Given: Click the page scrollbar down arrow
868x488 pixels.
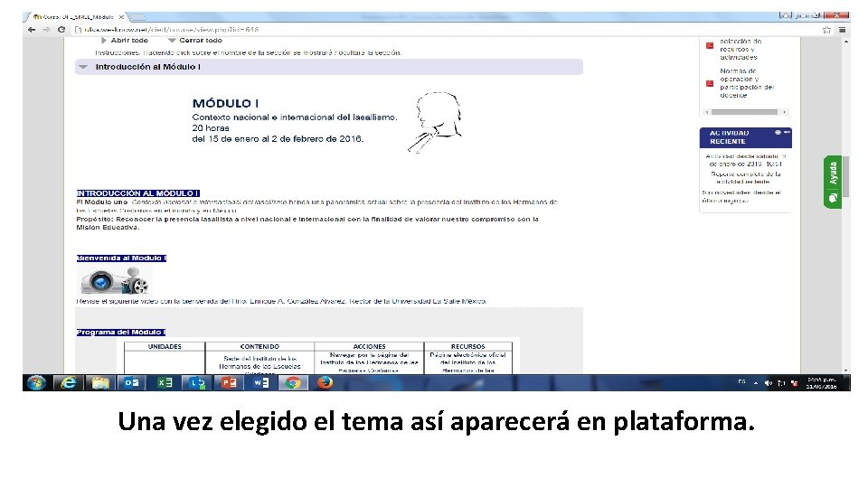Looking at the screenshot, I should click(x=845, y=371).
